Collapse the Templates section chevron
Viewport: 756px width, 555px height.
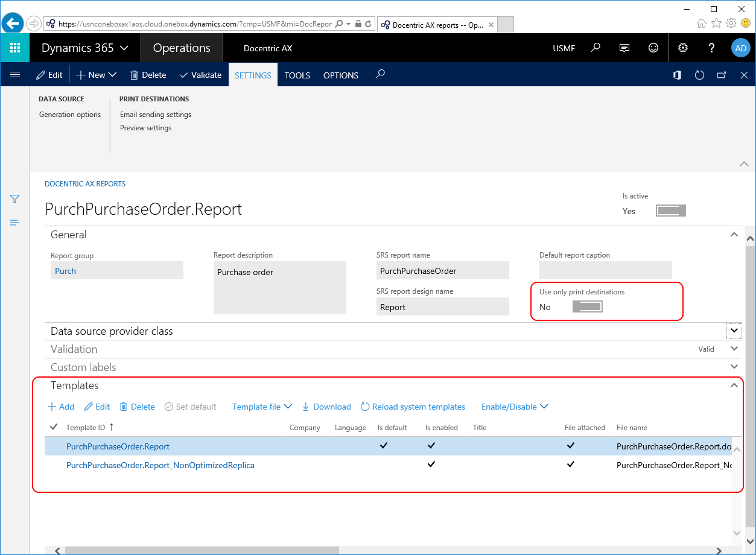[x=734, y=385]
